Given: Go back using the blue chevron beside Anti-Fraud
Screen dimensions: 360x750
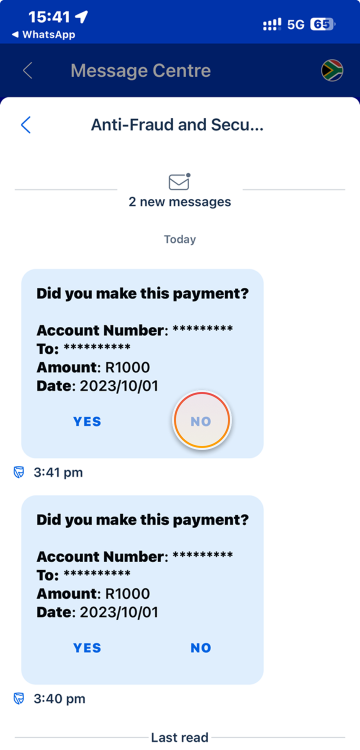Looking at the screenshot, I should coord(26,125).
